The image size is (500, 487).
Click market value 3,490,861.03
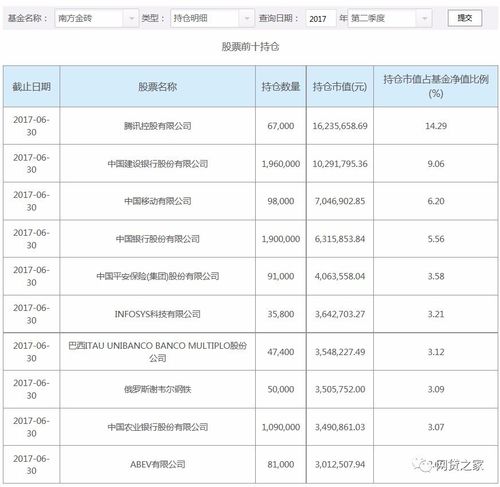pos(340,427)
